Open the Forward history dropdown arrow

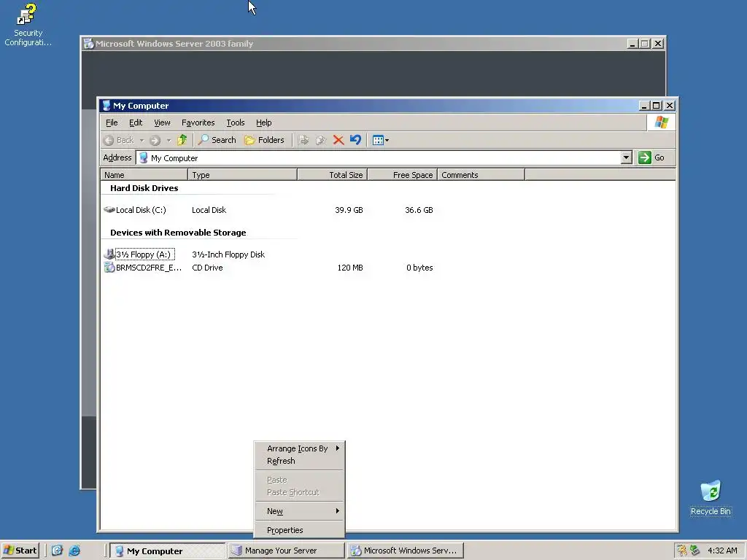pyautogui.click(x=169, y=141)
